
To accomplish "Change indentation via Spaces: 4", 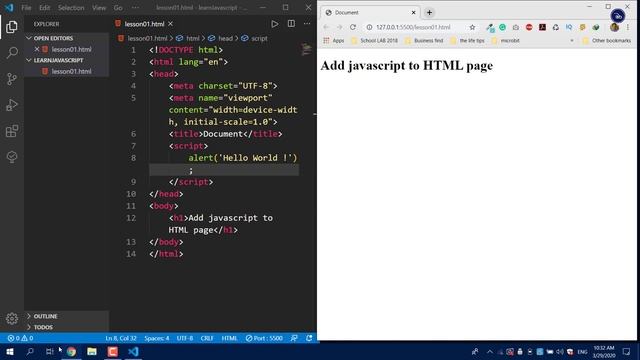I will click(x=156, y=338).
